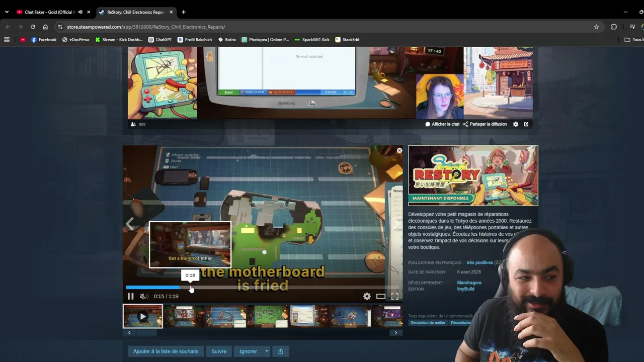Image resolution: width=644 pixels, height=362 pixels.
Task: Switch to the Chet Faker - Gold tab
Action: [x=49, y=12]
